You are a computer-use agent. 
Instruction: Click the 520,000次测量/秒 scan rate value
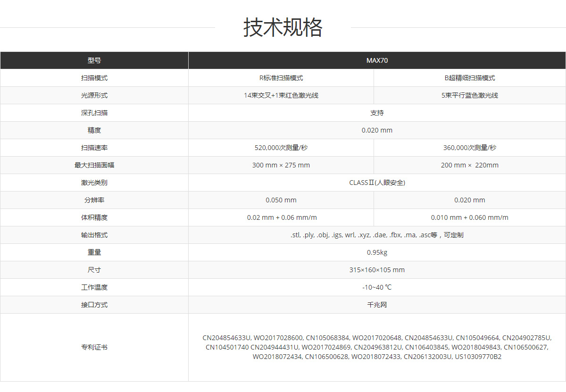tap(281, 148)
